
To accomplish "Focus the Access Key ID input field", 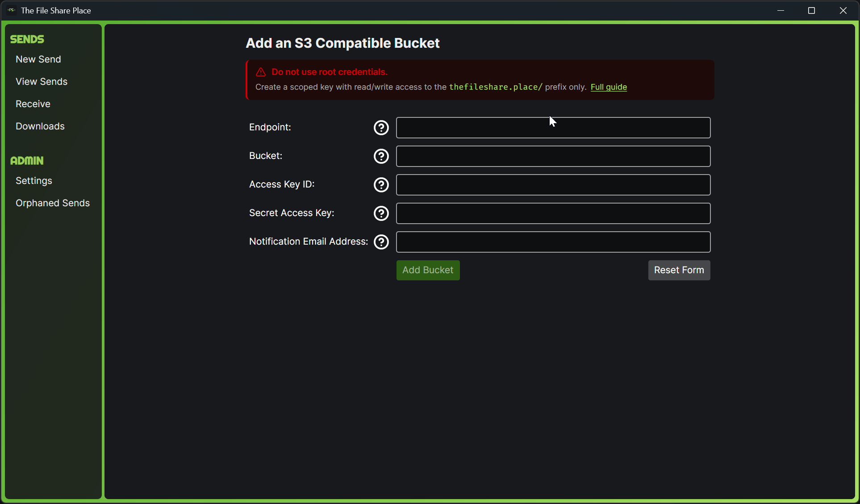I will (x=553, y=185).
